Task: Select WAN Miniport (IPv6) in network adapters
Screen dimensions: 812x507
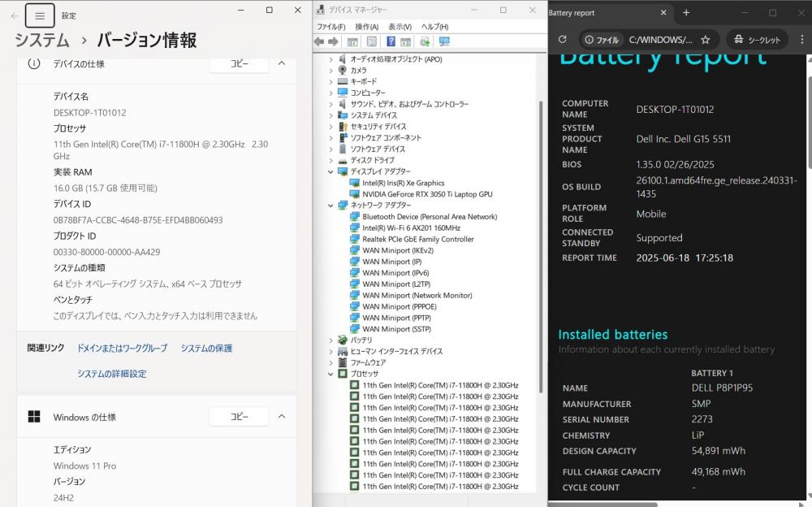Action: 395,273
